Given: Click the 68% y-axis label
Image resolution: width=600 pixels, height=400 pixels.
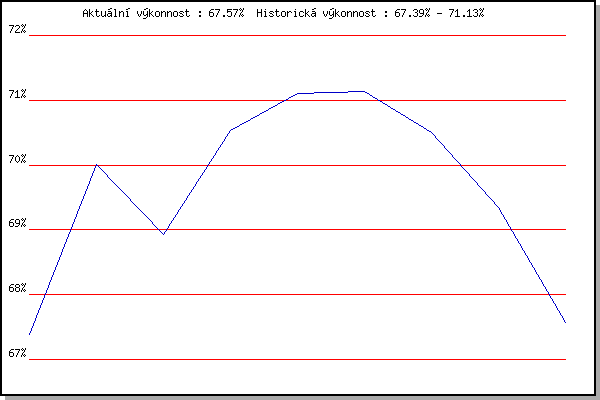Looking at the screenshot, I should [x=17, y=289].
